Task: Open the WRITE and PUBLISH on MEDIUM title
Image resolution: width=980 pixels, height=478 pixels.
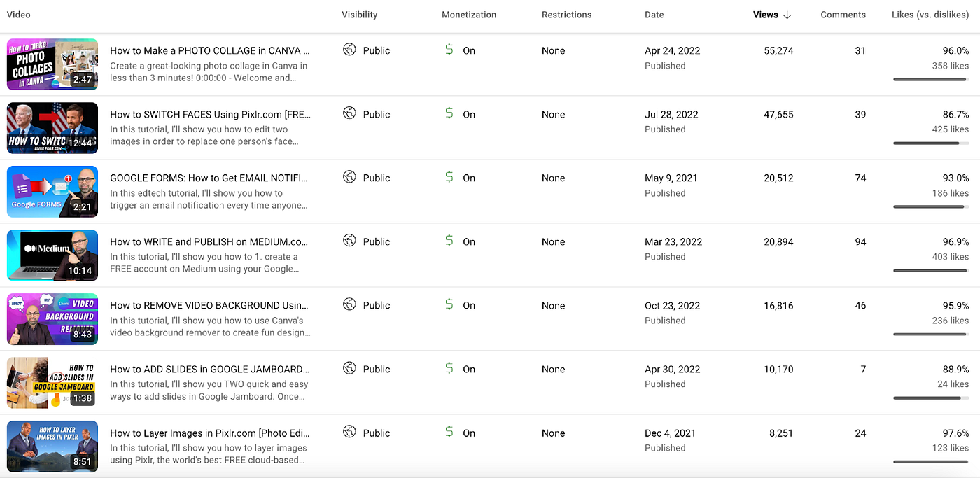Action: [209, 241]
